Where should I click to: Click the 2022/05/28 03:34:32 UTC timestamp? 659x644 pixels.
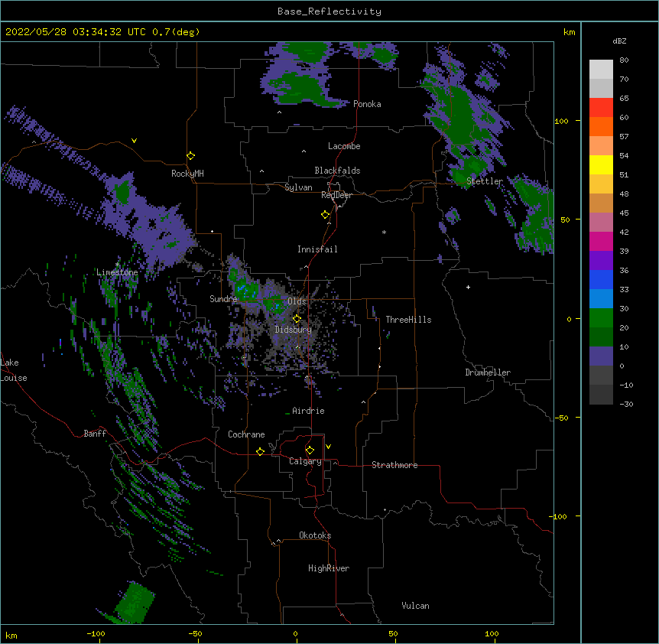[x=75, y=32]
